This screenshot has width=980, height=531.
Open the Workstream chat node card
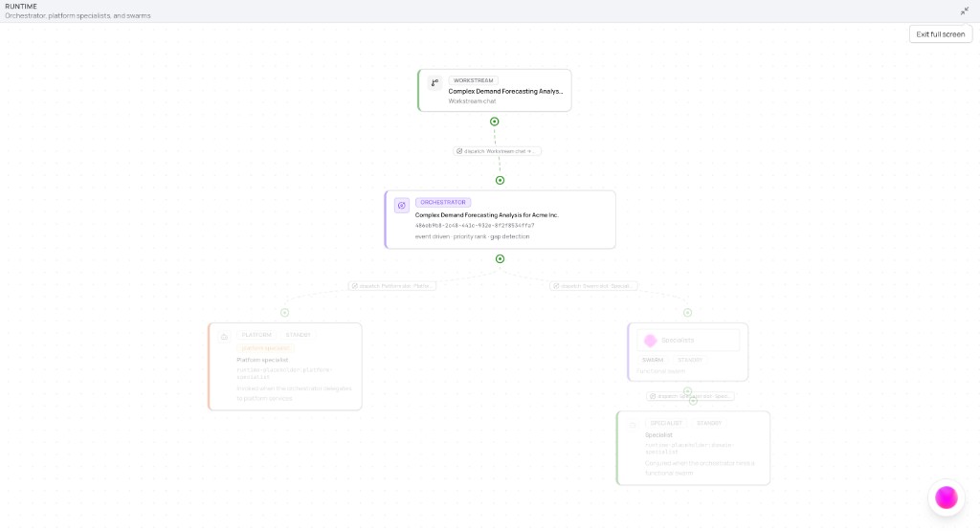coord(495,91)
